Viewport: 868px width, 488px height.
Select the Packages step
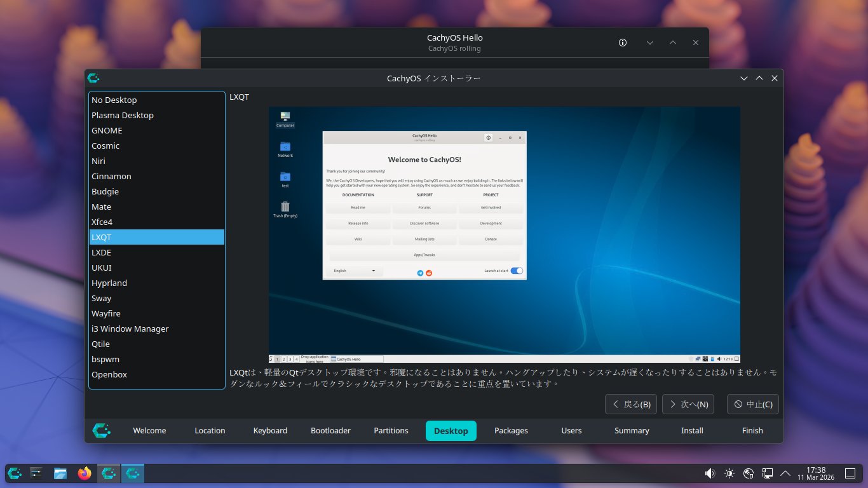point(511,431)
